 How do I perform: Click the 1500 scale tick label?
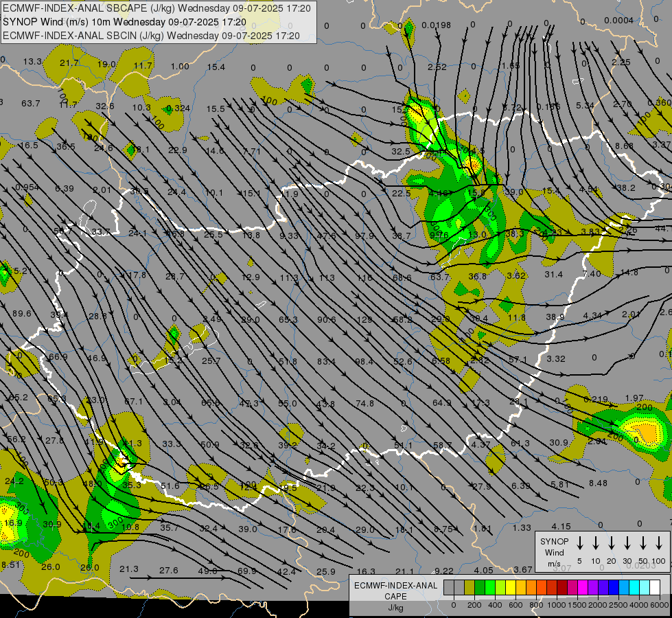tap(577, 605)
